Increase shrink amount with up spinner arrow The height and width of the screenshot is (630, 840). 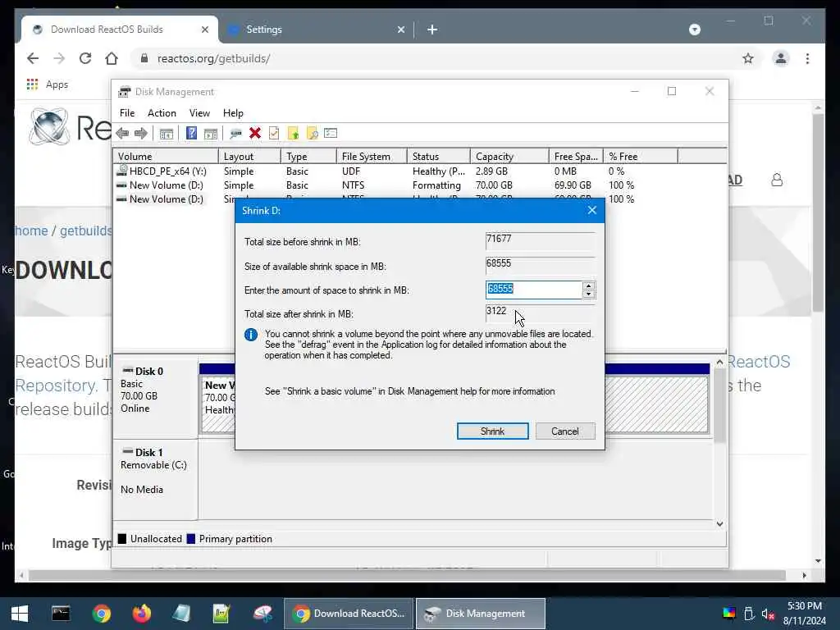click(x=588, y=286)
